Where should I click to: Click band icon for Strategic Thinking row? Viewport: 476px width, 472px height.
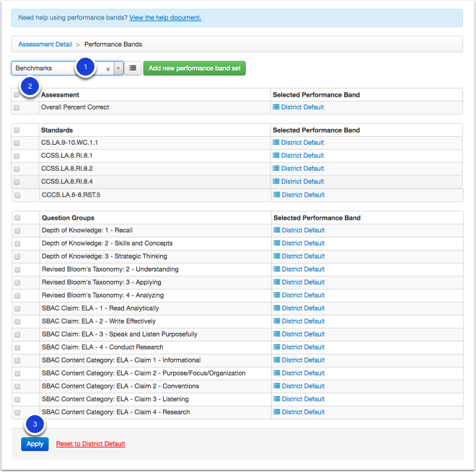pos(276,257)
